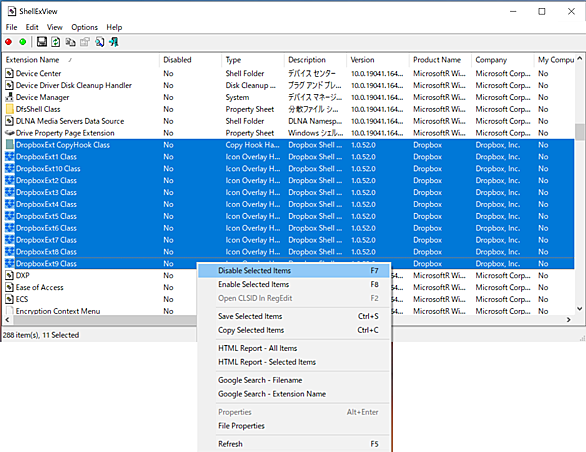586x452 pixels.
Task: Click the ShellExView title bar app icon
Action: 12,11
